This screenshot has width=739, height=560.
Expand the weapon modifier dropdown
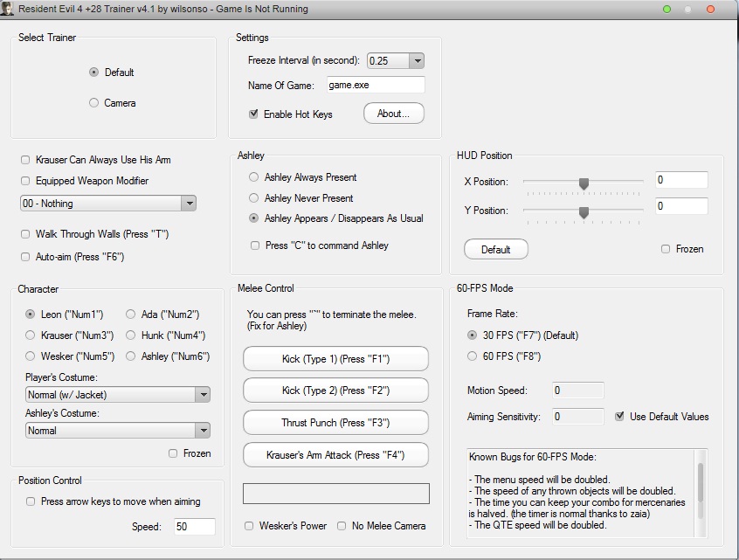[x=189, y=204]
